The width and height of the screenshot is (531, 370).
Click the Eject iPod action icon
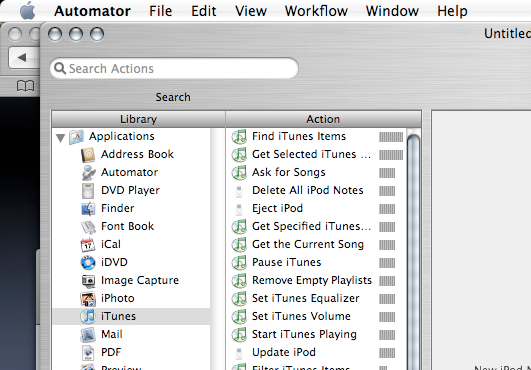[239, 209]
